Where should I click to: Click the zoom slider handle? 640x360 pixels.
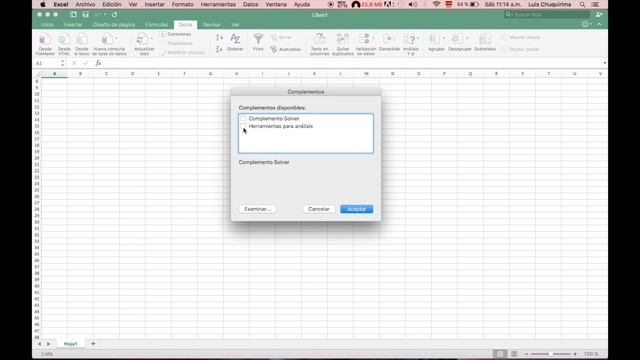551,354
